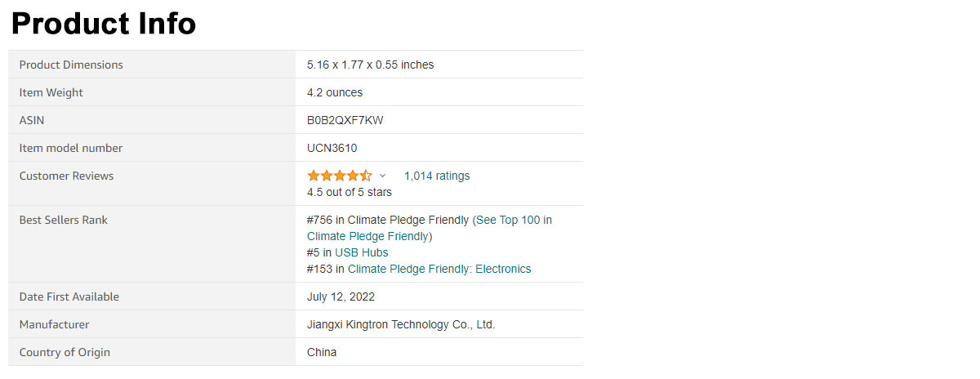This screenshot has width=980, height=379.
Task: Click the 5.16 x 1.77 x 0.55 inches value
Action: 371,65
